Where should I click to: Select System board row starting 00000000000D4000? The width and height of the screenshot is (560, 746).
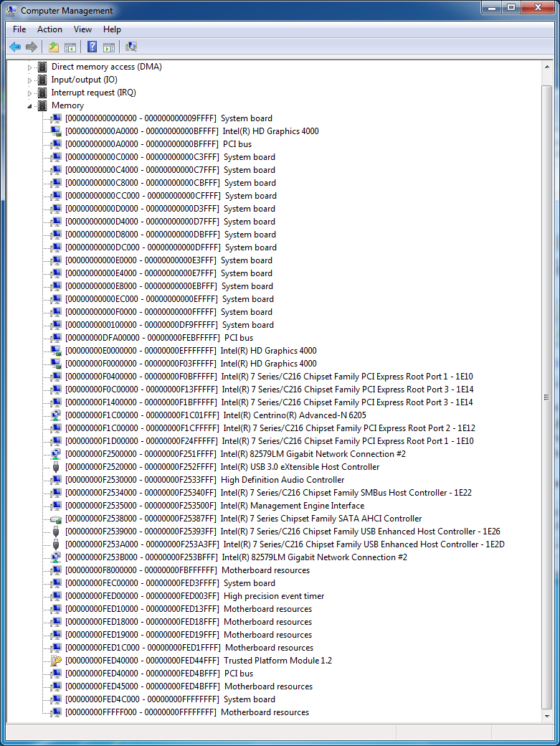(x=170, y=221)
